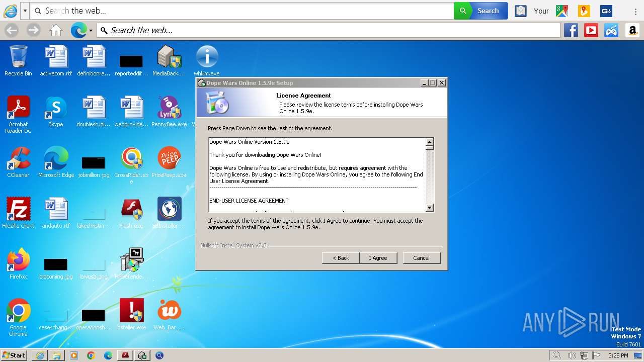The height and width of the screenshot is (362, 644).
Task: Click the installer header disc icon
Action: point(217,103)
